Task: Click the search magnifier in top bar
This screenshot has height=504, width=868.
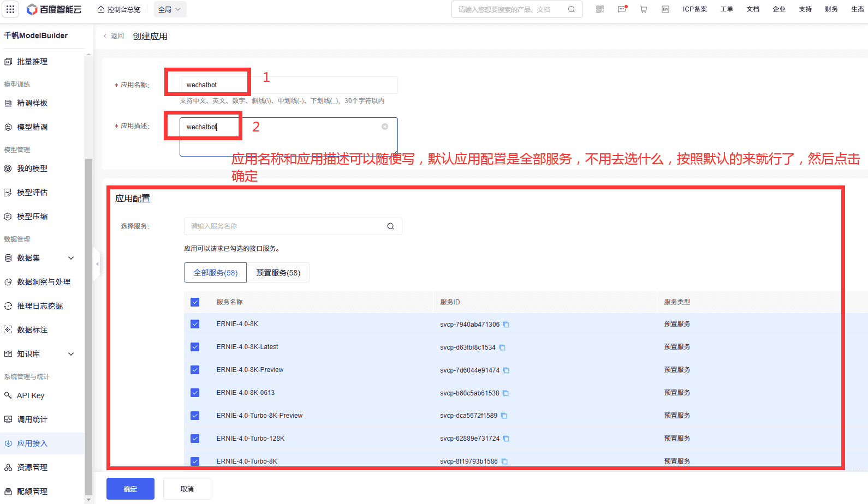Action: (x=572, y=9)
